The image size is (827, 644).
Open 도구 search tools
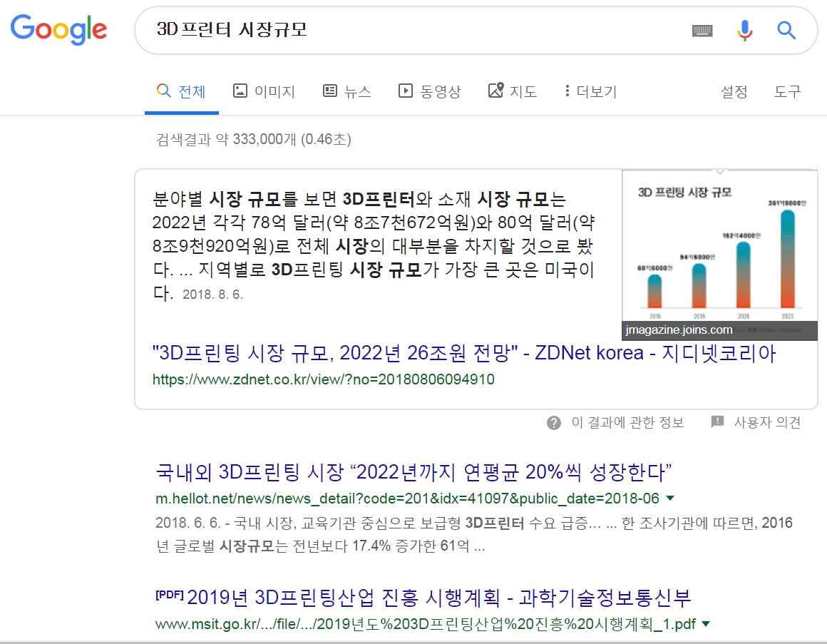(788, 92)
